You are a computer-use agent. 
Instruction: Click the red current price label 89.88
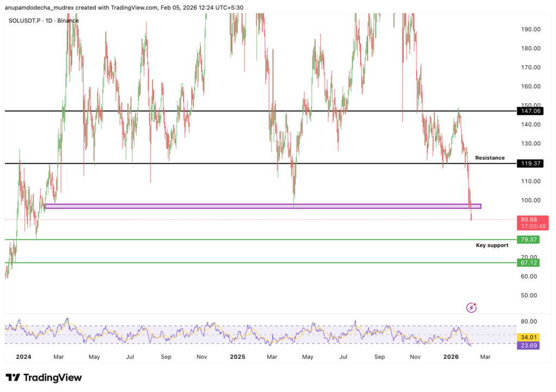tap(528, 220)
